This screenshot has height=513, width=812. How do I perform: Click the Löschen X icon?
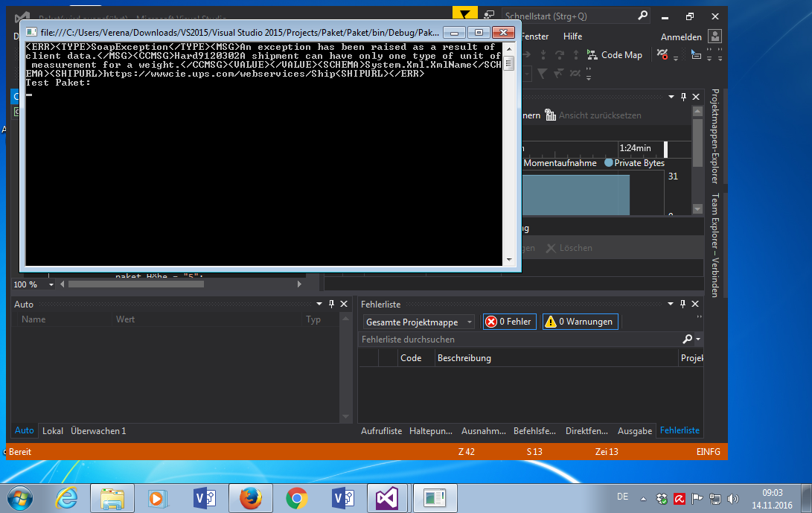pos(551,248)
